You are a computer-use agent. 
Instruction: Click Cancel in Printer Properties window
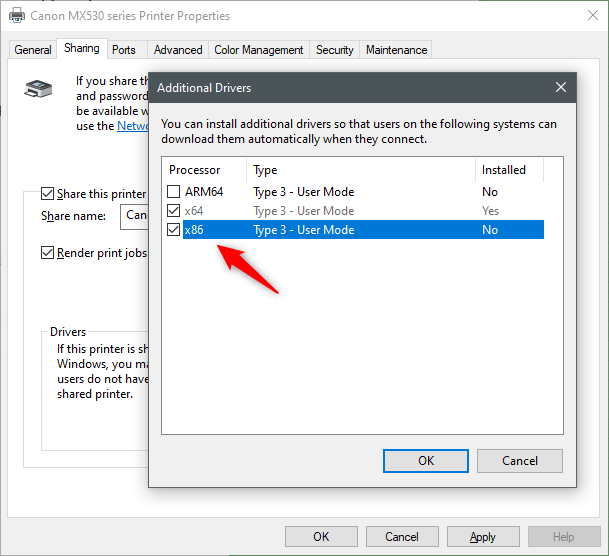click(x=402, y=537)
